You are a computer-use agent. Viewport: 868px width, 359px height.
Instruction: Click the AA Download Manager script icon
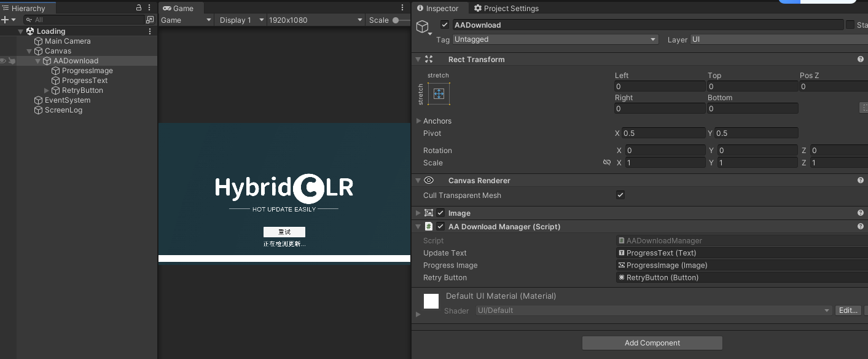click(x=429, y=227)
